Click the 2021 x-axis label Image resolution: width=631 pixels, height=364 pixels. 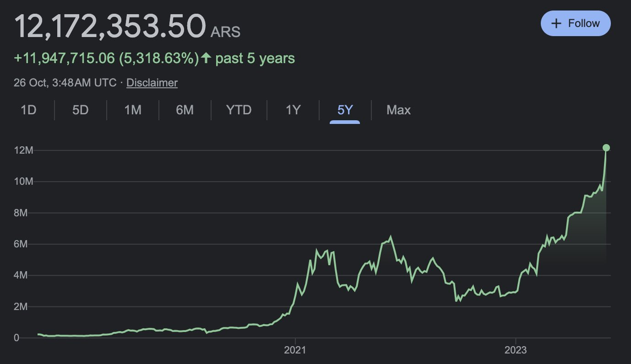[x=295, y=351]
